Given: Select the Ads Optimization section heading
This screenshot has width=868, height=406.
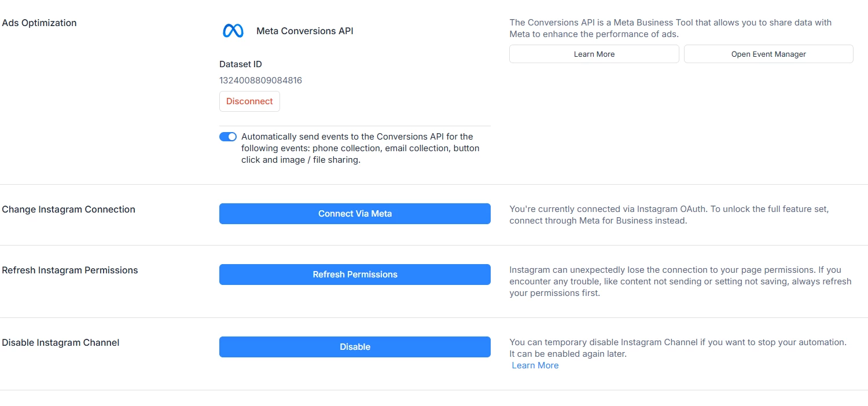Looking at the screenshot, I should [x=39, y=23].
